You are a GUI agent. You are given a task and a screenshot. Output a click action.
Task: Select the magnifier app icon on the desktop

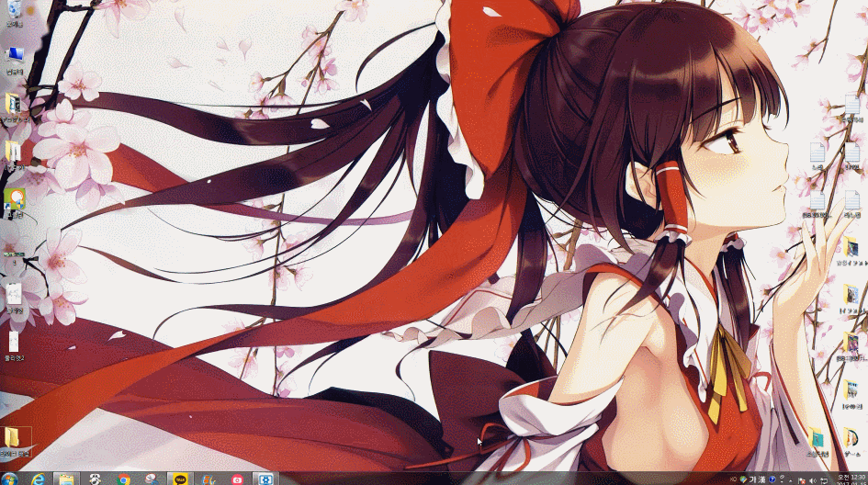pos(14,198)
